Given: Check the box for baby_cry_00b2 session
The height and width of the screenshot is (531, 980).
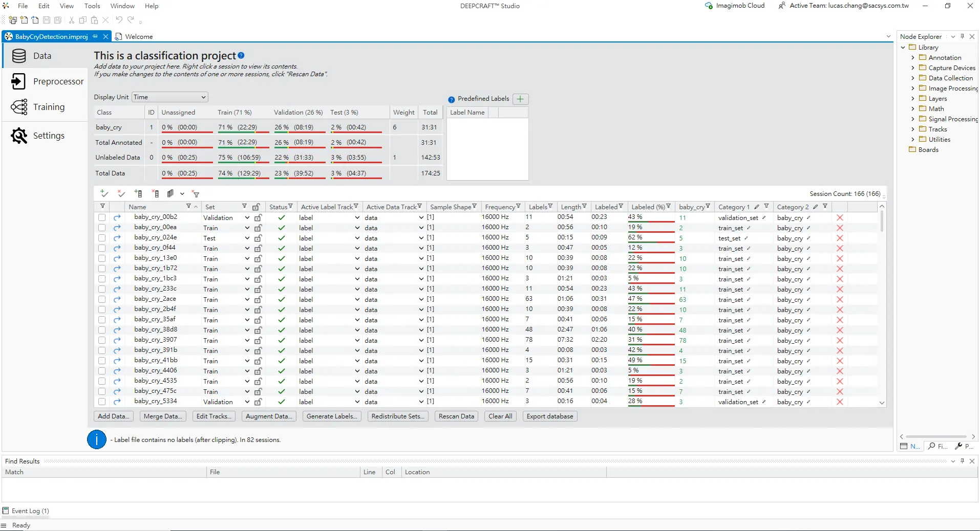Looking at the screenshot, I should tap(102, 217).
